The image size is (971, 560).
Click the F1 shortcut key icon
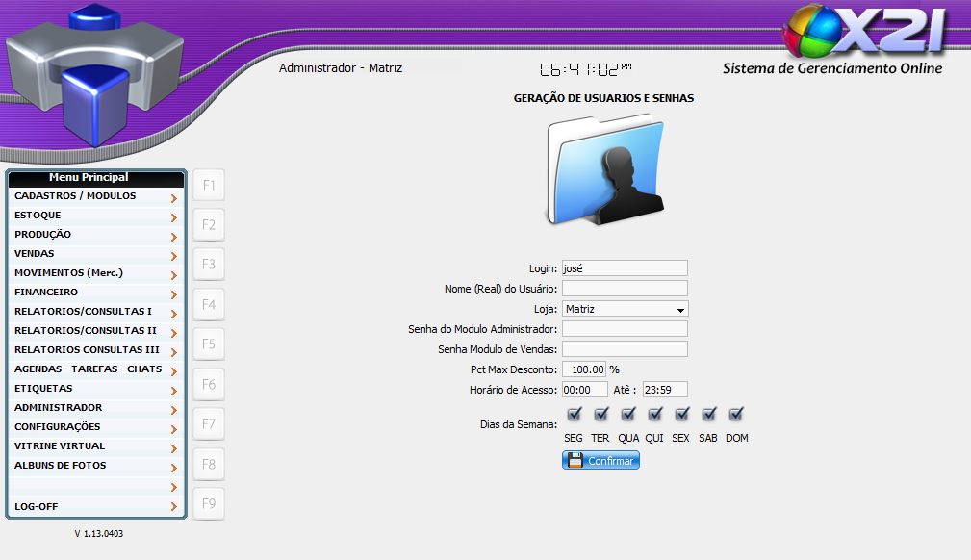pyautogui.click(x=209, y=185)
